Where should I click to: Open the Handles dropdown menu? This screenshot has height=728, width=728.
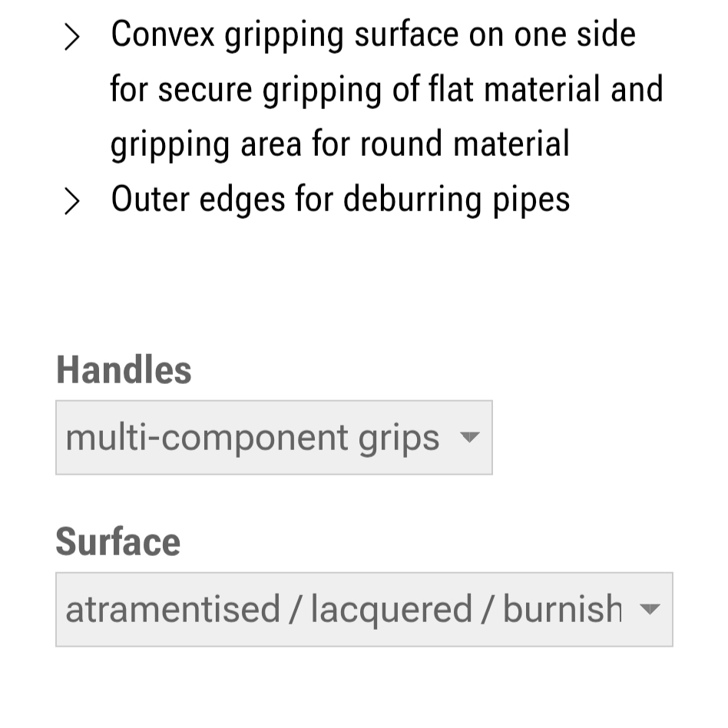(273, 438)
